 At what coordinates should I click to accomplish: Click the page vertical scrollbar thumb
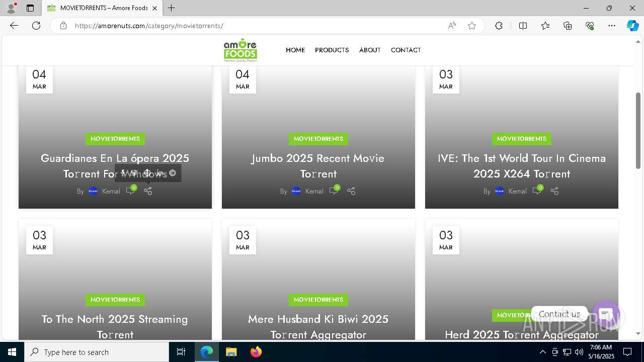[638, 131]
